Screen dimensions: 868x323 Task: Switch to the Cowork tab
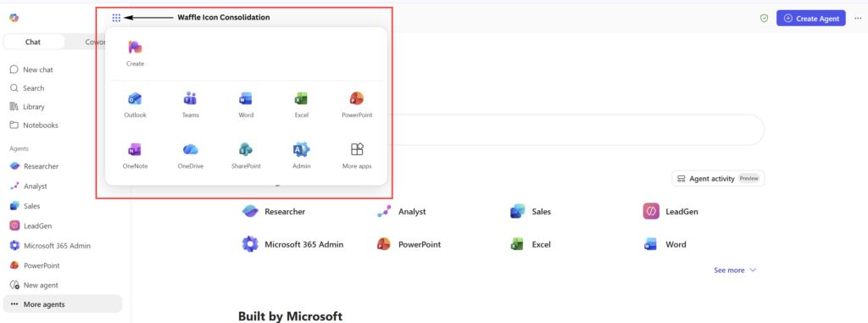[x=95, y=42]
